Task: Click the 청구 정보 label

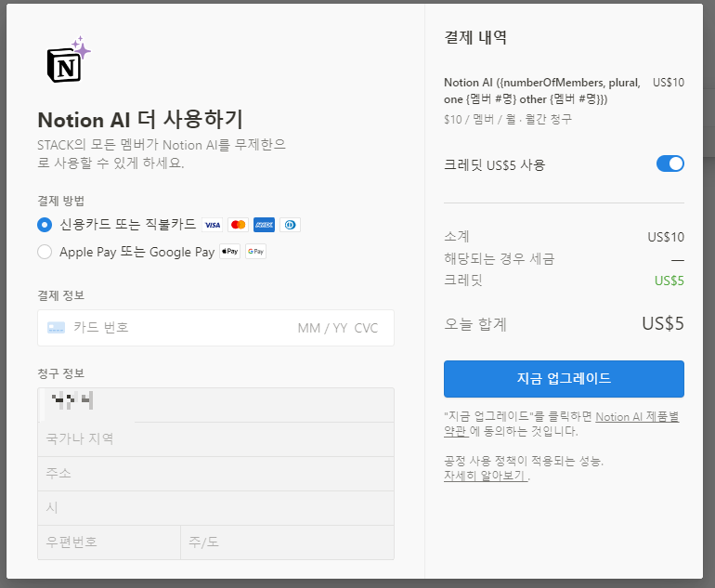Action: coord(60,373)
